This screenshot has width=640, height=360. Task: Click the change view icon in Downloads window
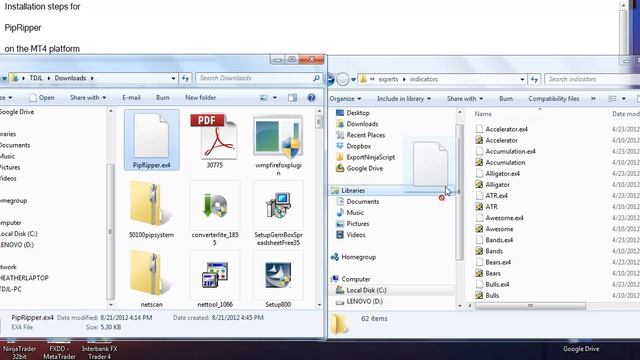(264, 98)
